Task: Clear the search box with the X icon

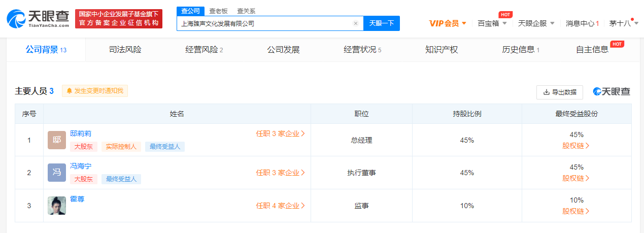Action: coord(355,23)
